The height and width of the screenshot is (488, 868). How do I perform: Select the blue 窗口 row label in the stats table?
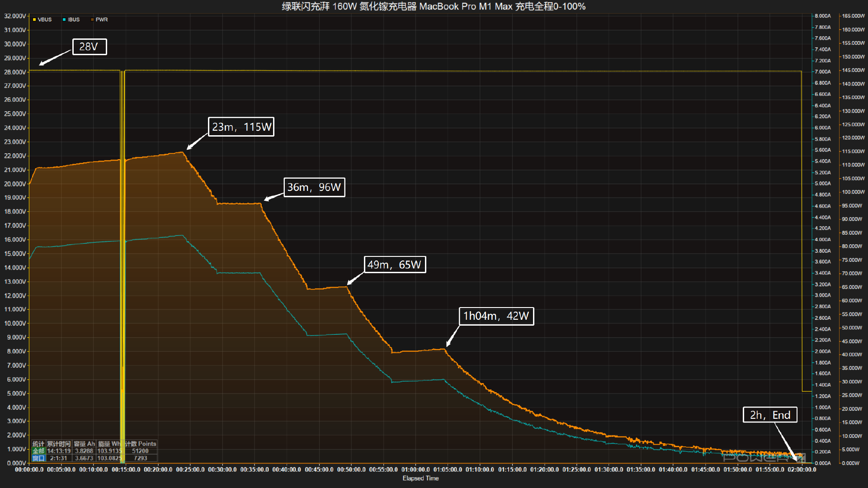coord(38,458)
